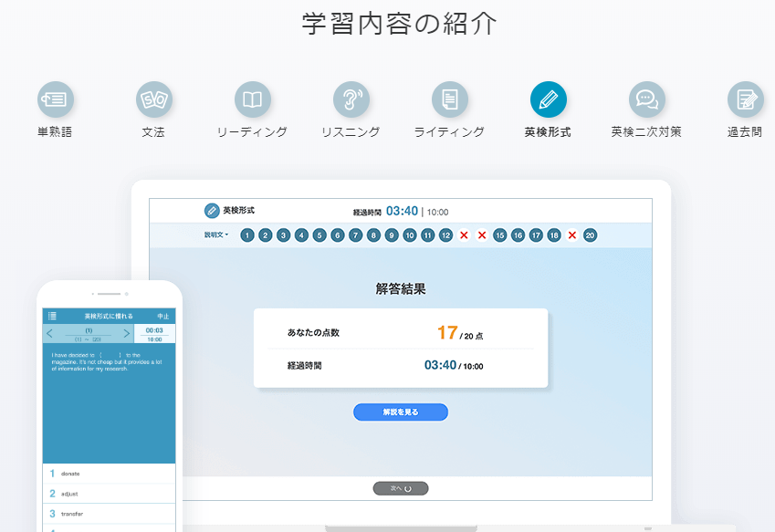775x532 pixels.
Task: Select the 文法 grammar cards icon
Action: 154,99
